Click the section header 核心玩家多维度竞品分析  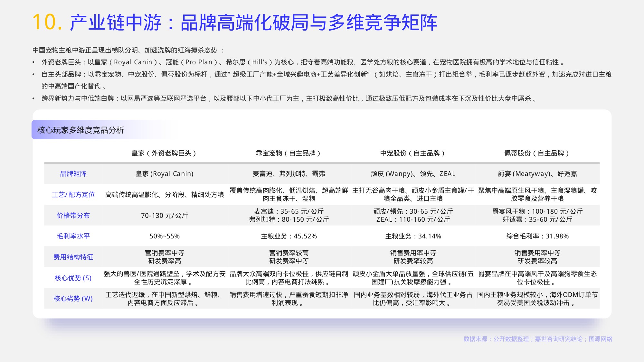(80, 130)
